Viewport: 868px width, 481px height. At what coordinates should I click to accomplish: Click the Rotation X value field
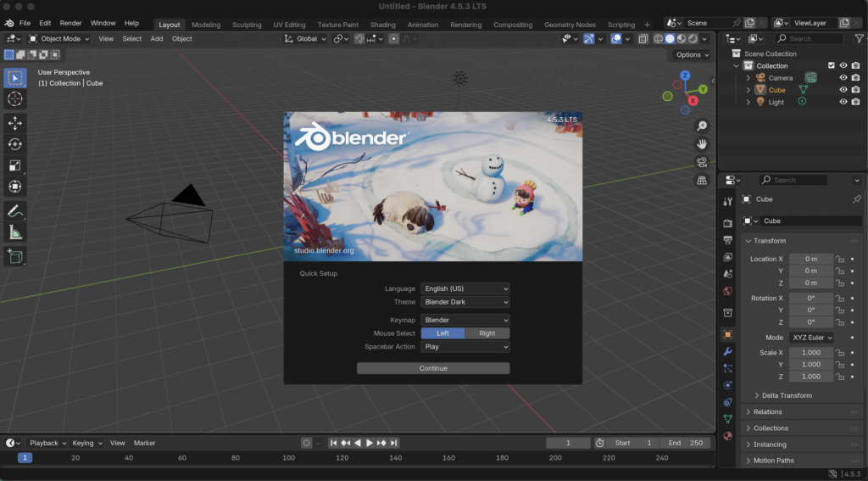tap(811, 299)
